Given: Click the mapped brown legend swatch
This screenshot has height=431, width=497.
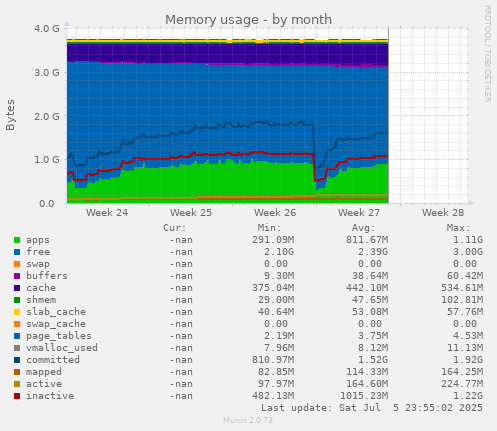Looking at the screenshot, I should pyautogui.click(x=17, y=372).
